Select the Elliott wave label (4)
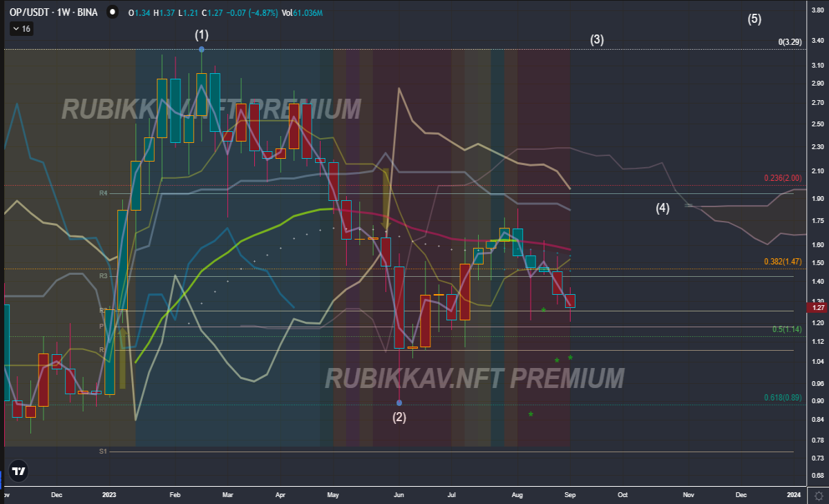 663,208
